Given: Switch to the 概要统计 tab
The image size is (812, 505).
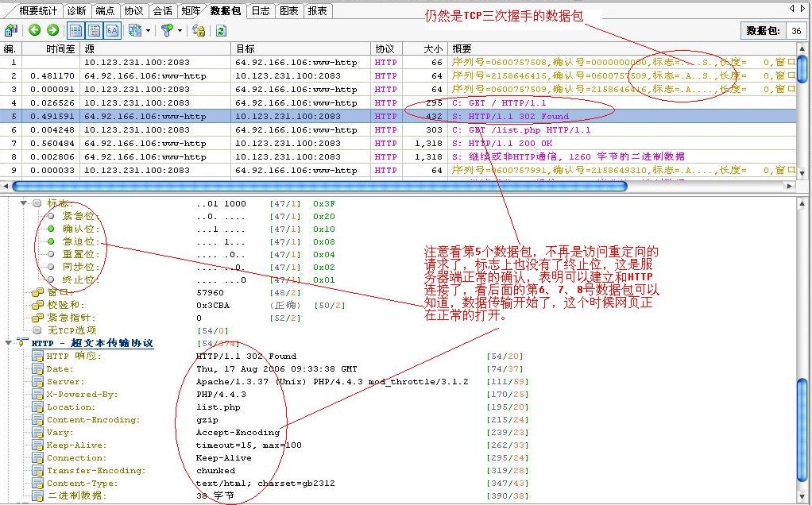Looking at the screenshot, I should 39,11.
